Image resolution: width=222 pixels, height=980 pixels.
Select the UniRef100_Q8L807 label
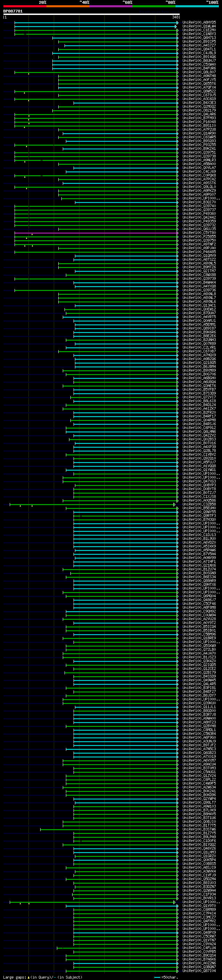[x=199, y=72]
